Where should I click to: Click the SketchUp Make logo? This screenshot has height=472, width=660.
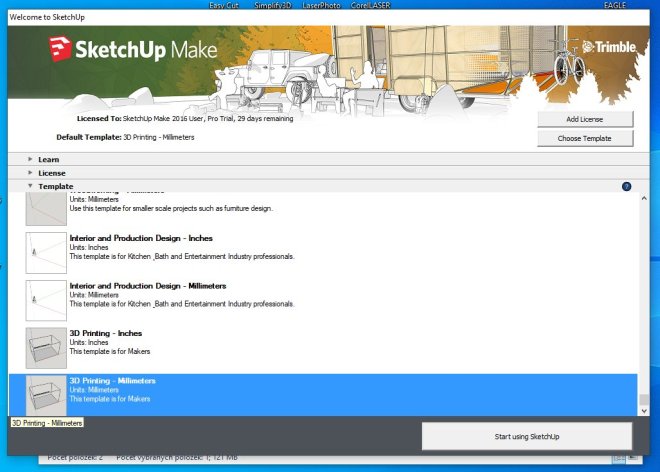133,50
